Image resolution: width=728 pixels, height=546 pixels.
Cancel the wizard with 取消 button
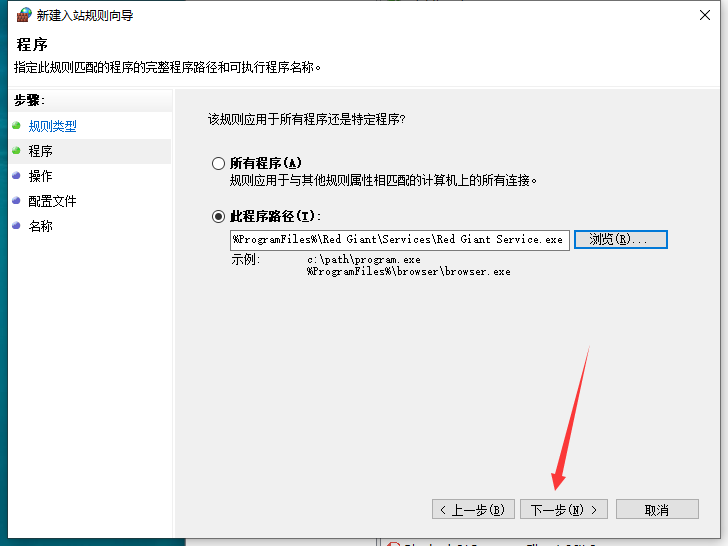point(656,509)
